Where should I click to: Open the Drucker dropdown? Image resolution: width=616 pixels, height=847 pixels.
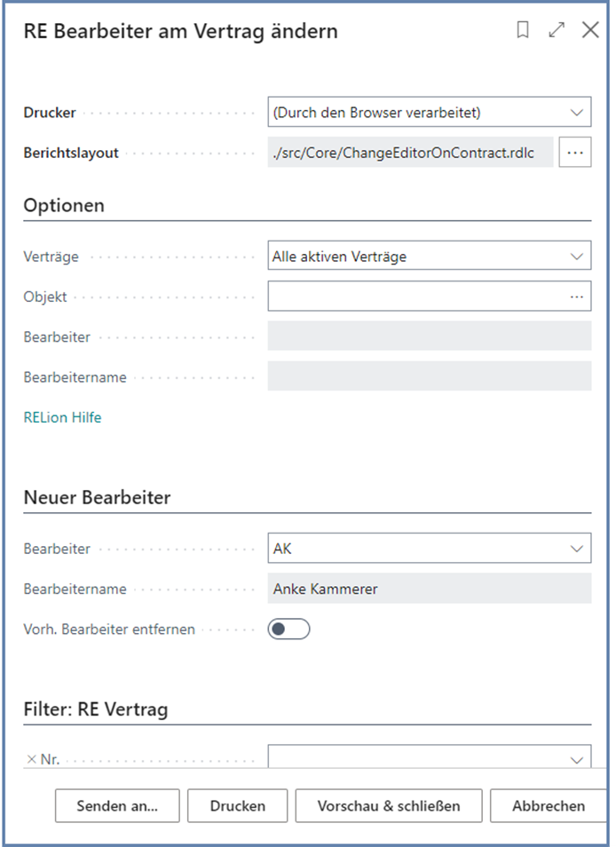click(578, 111)
